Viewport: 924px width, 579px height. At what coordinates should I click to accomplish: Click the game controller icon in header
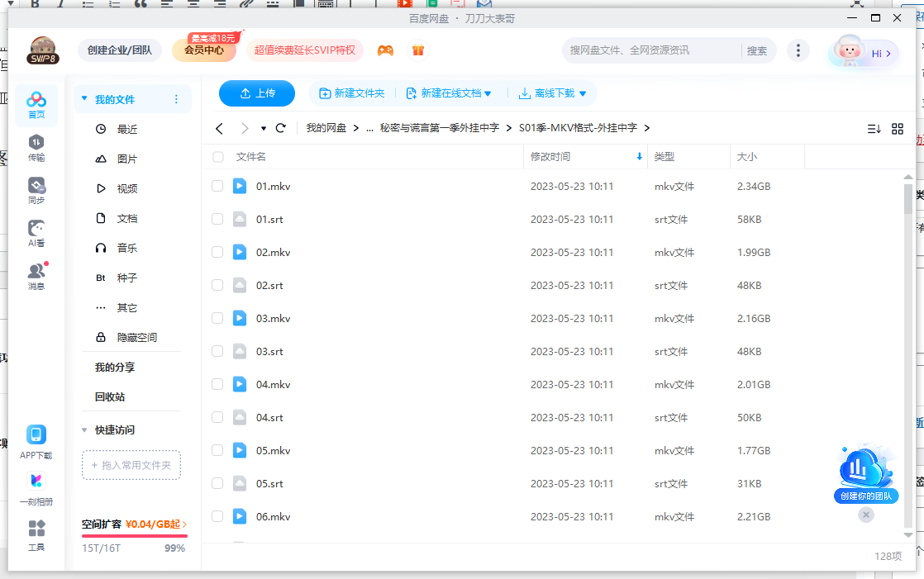pos(385,50)
